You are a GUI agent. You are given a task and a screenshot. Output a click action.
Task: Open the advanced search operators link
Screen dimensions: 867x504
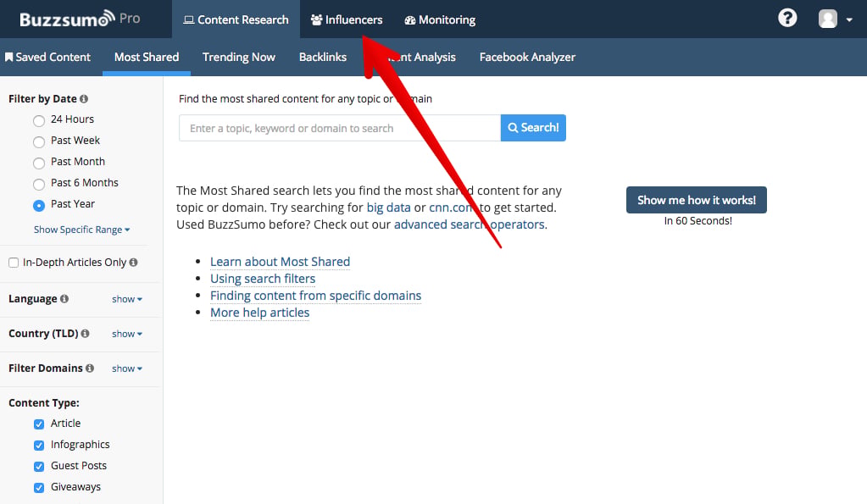[470, 224]
